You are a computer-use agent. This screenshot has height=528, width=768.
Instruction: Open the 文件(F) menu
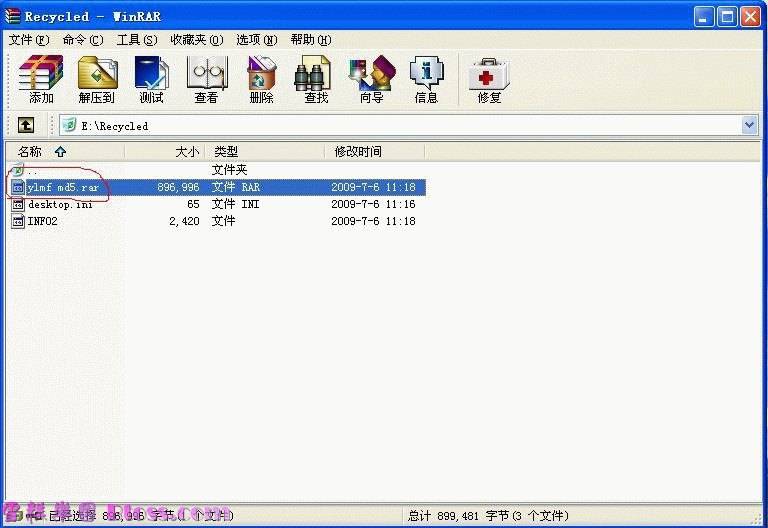[x=29, y=40]
